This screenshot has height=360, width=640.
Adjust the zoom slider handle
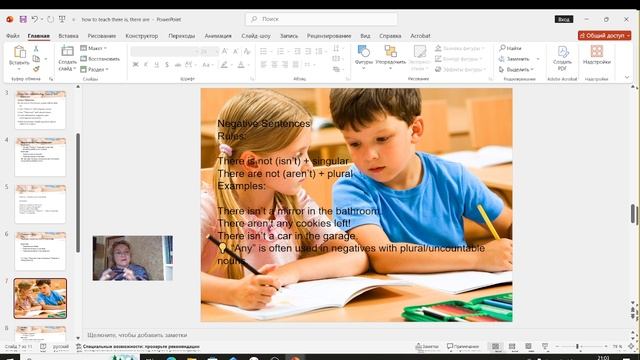coord(577,347)
